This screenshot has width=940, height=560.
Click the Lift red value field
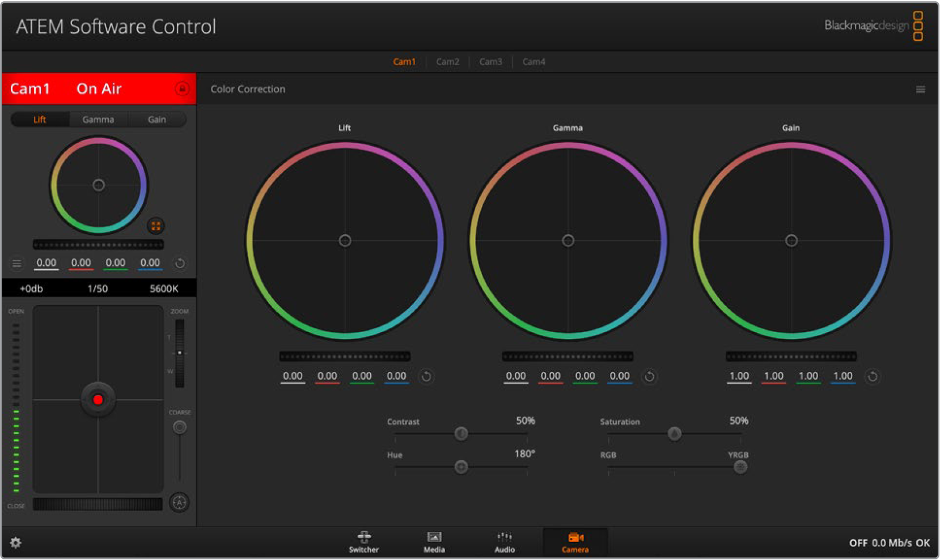click(327, 376)
